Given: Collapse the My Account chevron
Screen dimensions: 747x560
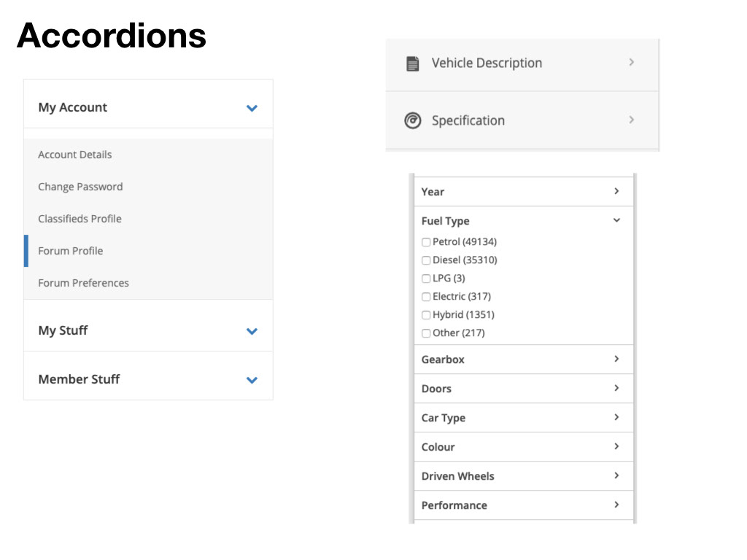Looking at the screenshot, I should click(252, 108).
